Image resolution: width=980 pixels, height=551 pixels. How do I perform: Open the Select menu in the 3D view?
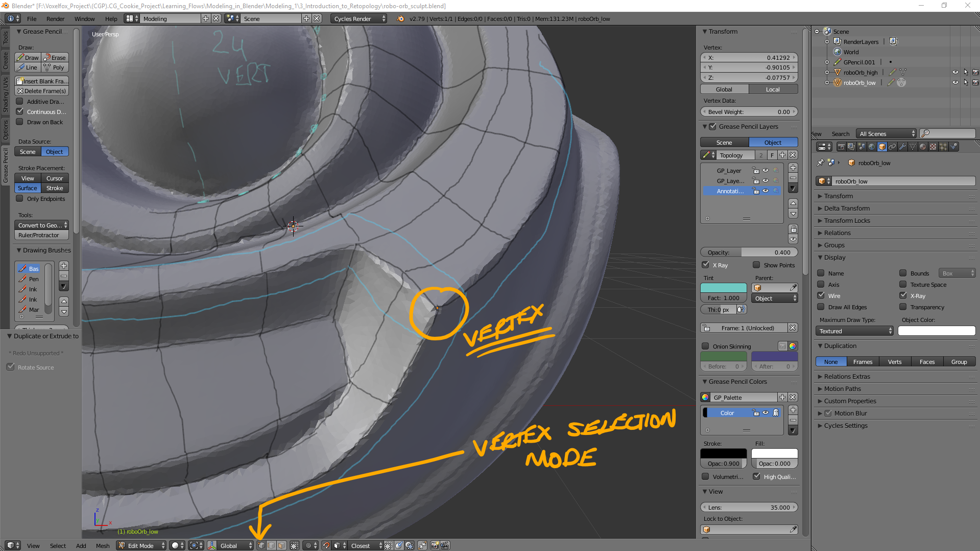tap(57, 545)
